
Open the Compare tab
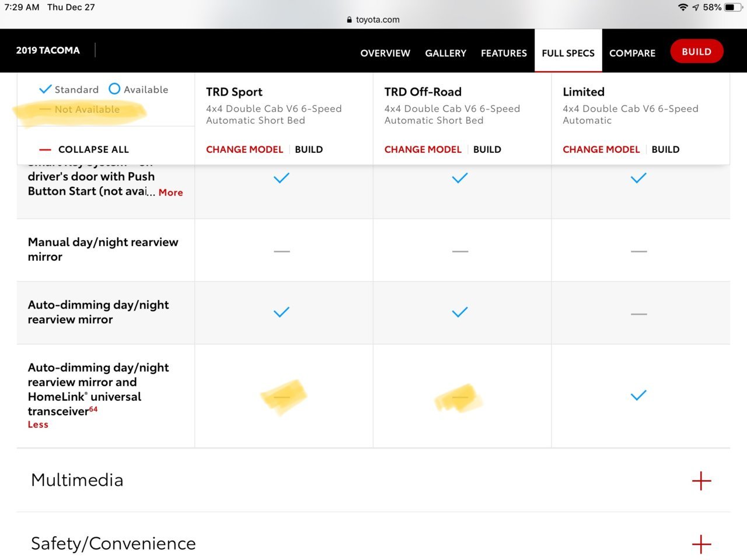632,53
